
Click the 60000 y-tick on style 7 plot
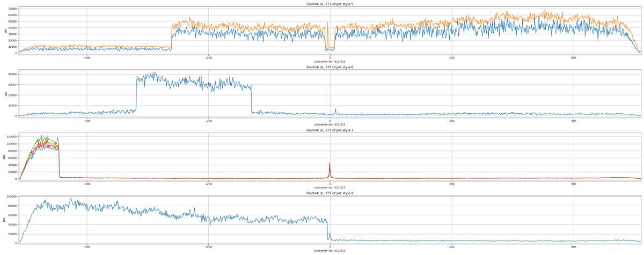[12, 158]
